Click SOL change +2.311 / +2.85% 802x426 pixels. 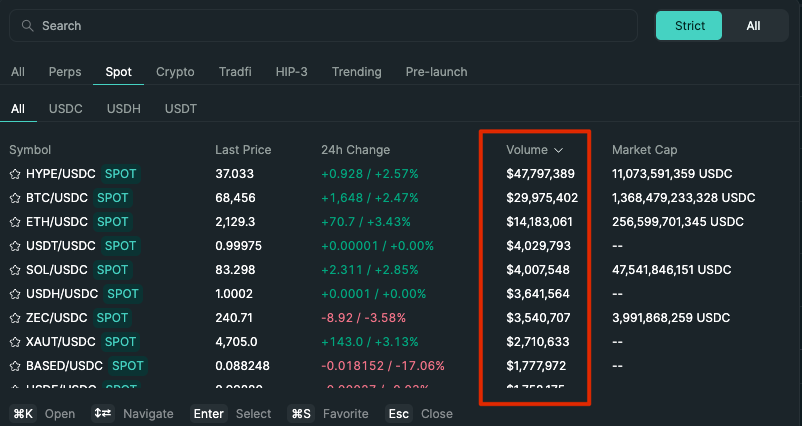coord(370,270)
